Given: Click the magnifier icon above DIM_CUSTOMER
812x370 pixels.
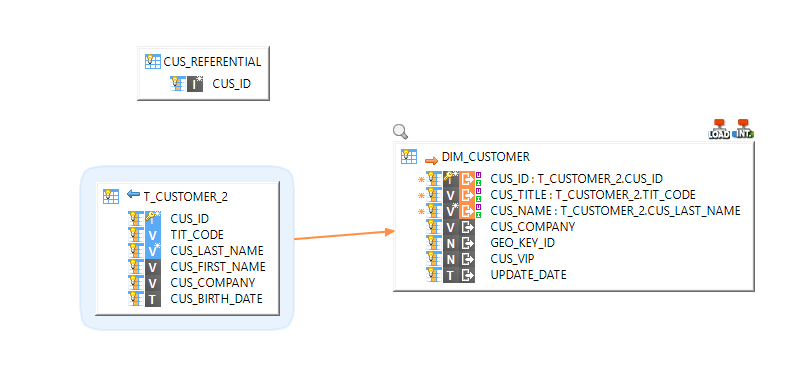Looking at the screenshot, I should pos(400,132).
